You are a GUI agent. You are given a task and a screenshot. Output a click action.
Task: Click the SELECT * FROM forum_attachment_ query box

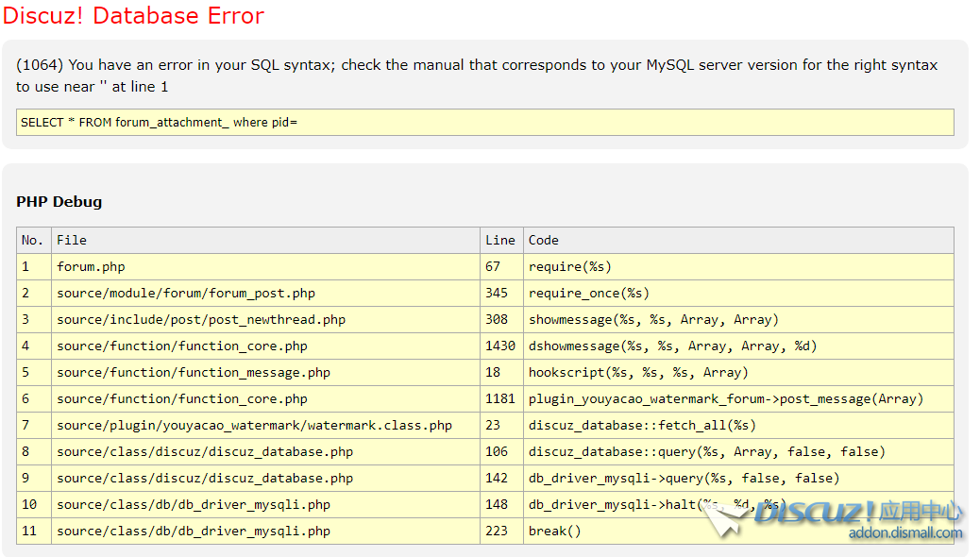pos(485,122)
